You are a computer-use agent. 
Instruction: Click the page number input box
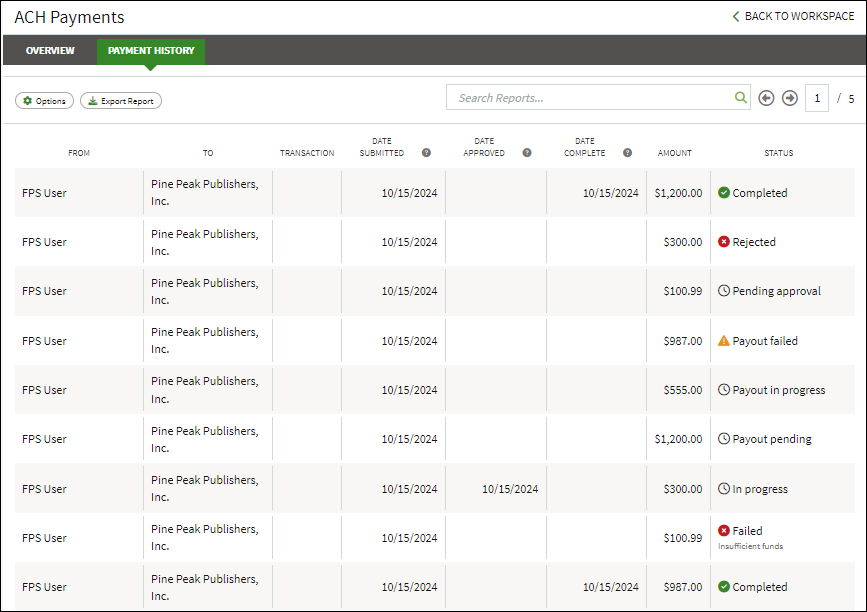click(x=817, y=98)
